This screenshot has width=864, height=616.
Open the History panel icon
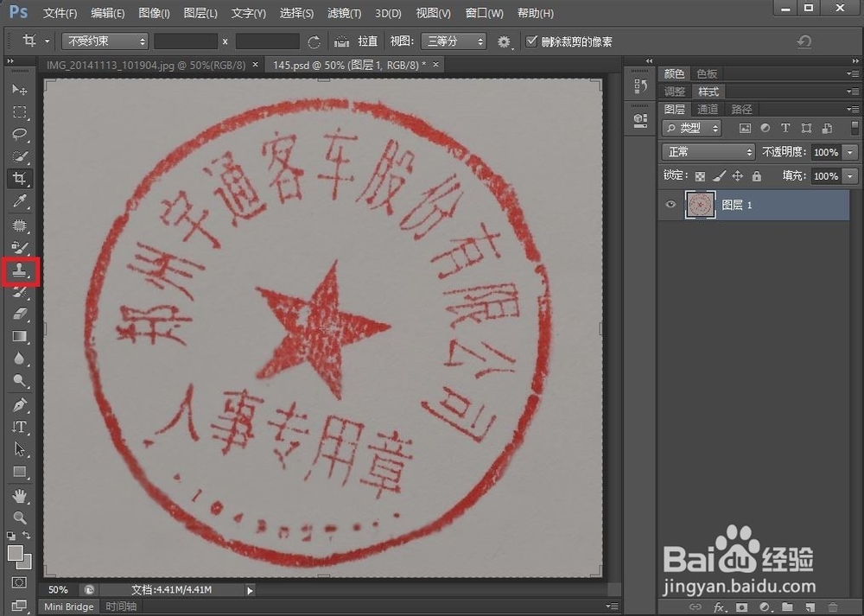click(640, 86)
